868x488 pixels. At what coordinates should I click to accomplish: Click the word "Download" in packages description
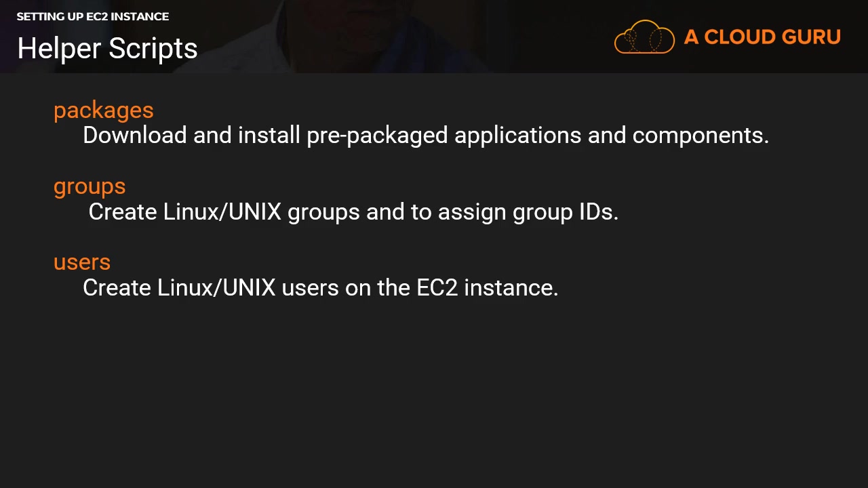point(134,136)
